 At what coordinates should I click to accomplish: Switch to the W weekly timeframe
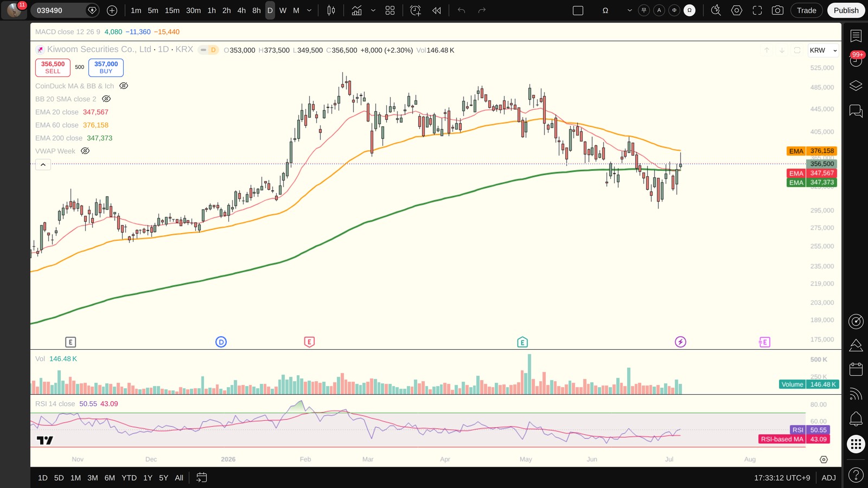[283, 10]
